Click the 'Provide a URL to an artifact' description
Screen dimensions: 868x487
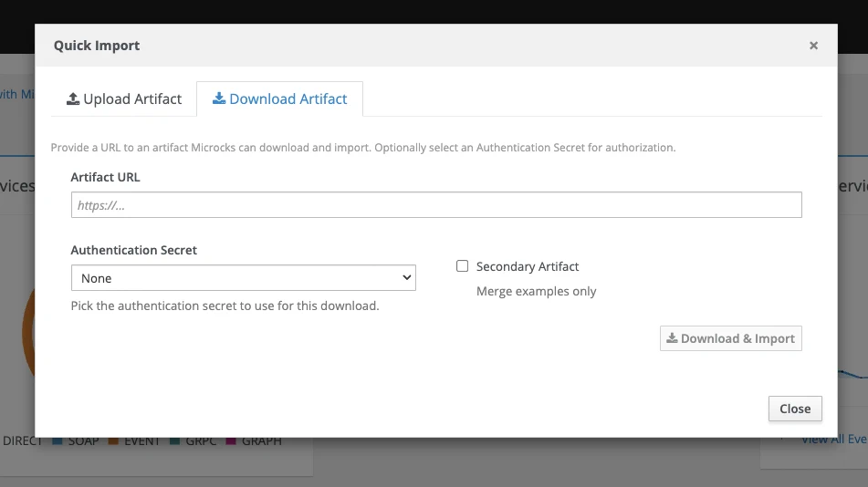[363, 148]
